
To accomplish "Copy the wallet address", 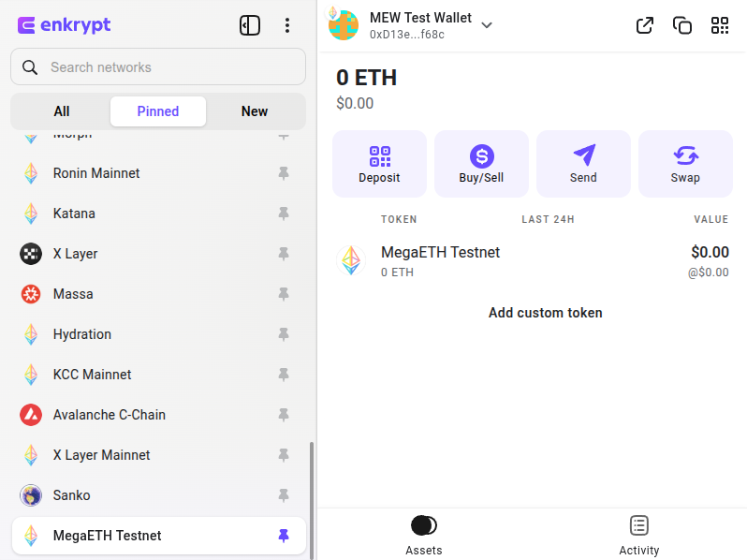I will (682, 25).
